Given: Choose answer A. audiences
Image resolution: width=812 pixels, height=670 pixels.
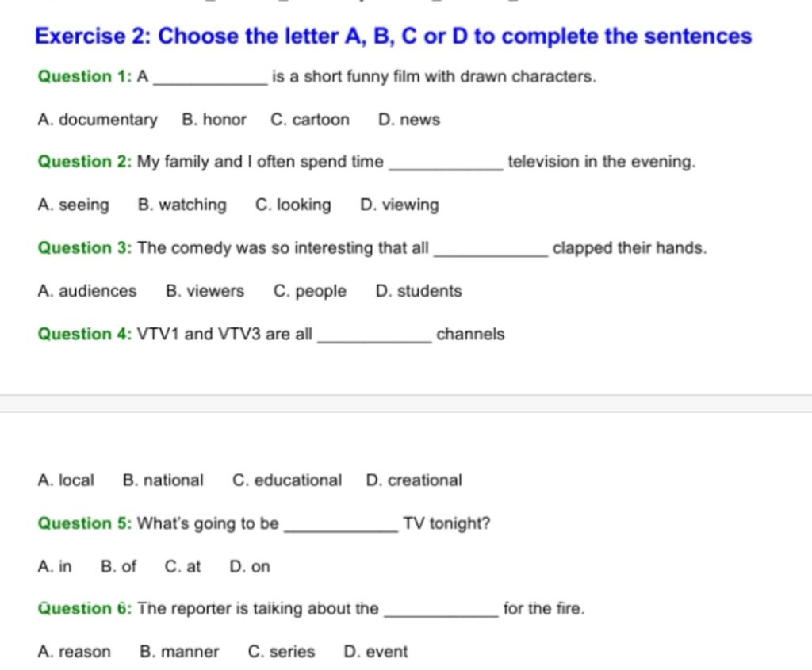Looking at the screenshot, I should tap(86, 291).
